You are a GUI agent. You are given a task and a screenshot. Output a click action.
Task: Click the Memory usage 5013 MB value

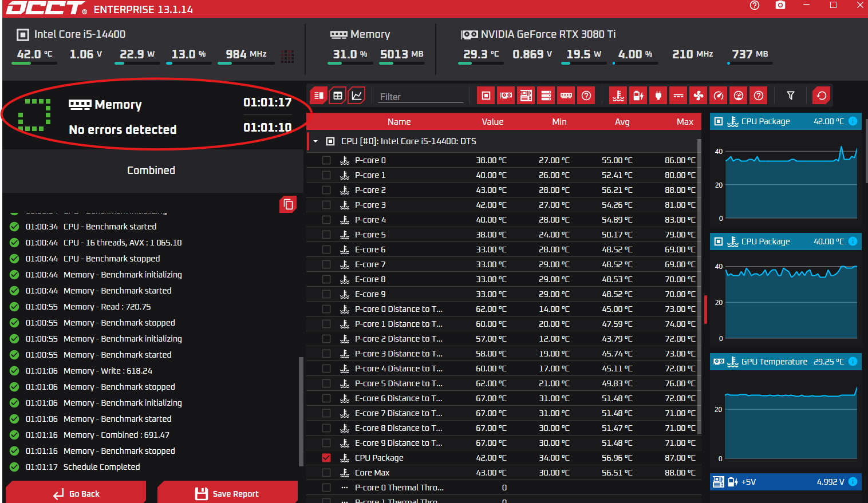coord(402,54)
